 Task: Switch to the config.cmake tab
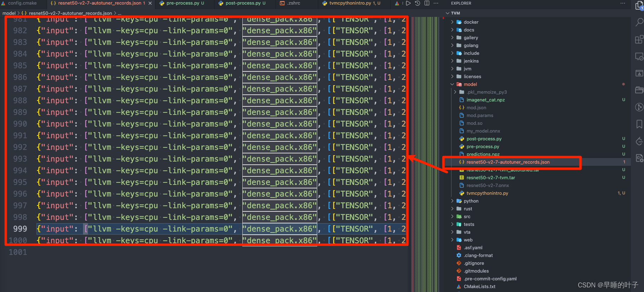pos(22,3)
